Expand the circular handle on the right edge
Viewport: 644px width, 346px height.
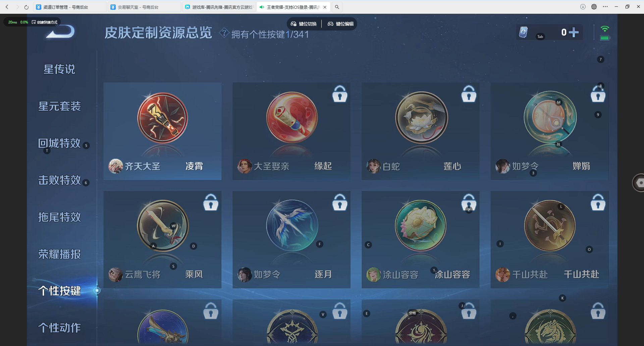640,183
